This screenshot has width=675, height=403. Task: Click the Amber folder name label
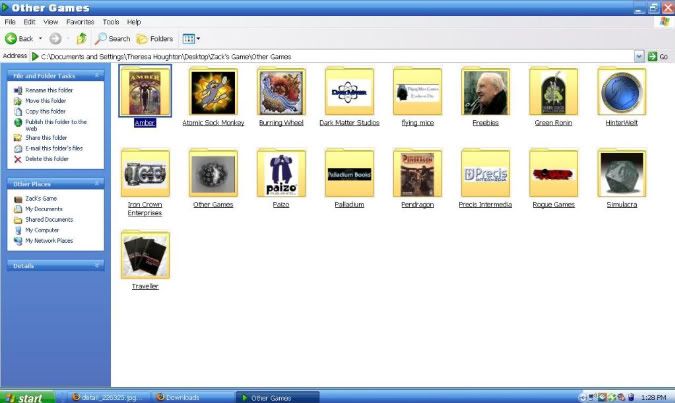[145, 123]
